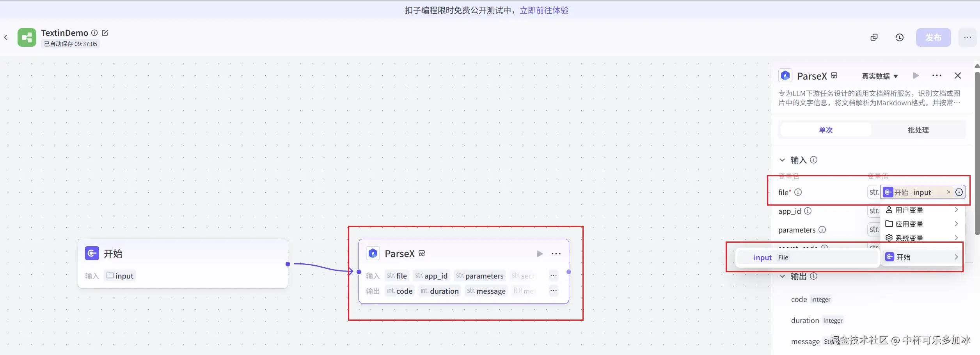Choose input File variable option
The image size is (980, 355).
pos(807,257)
